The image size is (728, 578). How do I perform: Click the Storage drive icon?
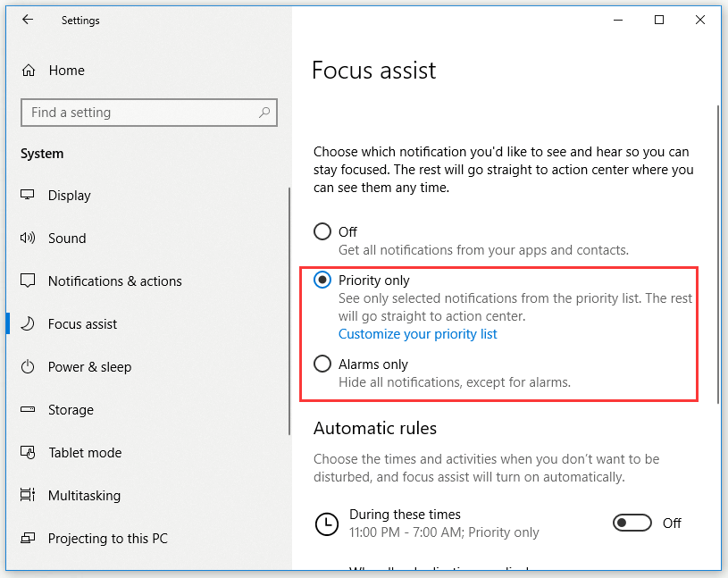pyautogui.click(x=28, y=409)
